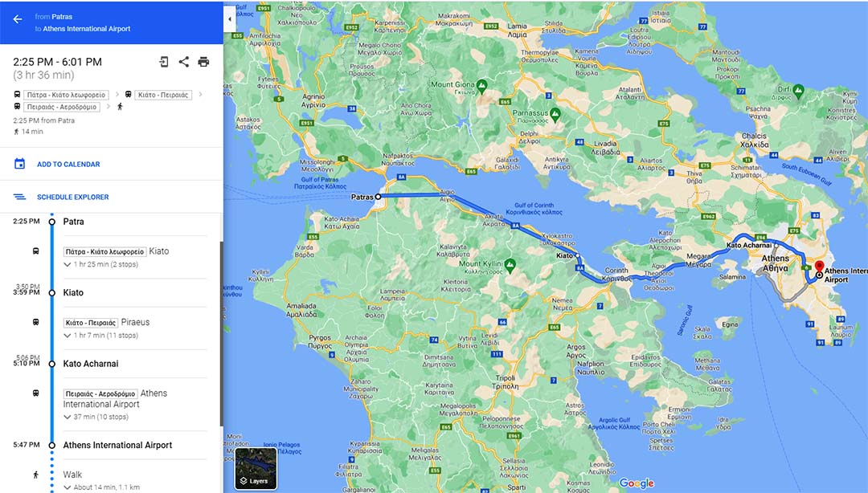868x493 pixels.
Task: Click the bus icon for the Πάτρα-Κιάτο leg
Action: (18, 94)
